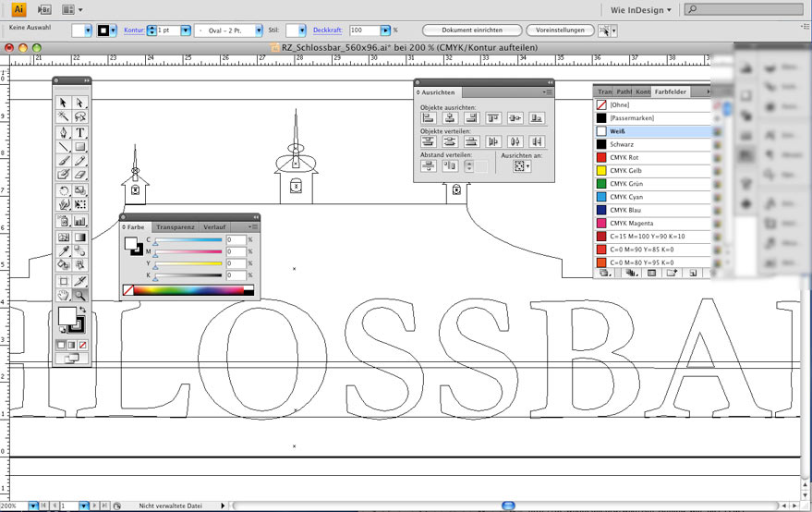Image resolution: width=812 pixels, height=512 pixels.
Task: Select the Hand tool
Action: coord(63,295)
